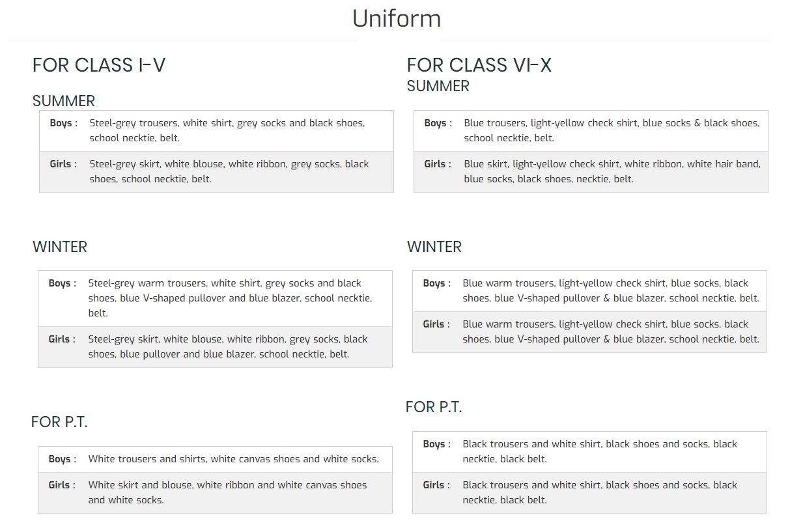Select Girls row with steel-grey skirt and white blouse, summer

point(216,172)
